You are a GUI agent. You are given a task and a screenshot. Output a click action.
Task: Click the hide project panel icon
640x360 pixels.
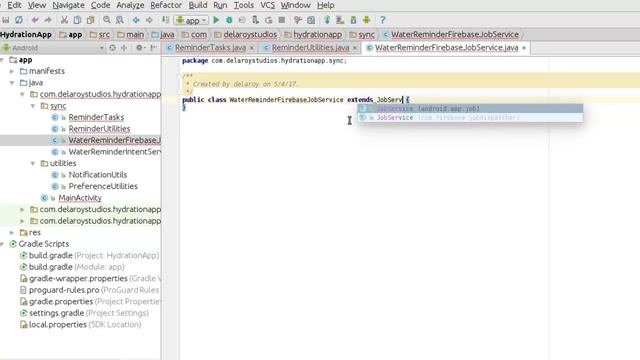tap(153, 48)
